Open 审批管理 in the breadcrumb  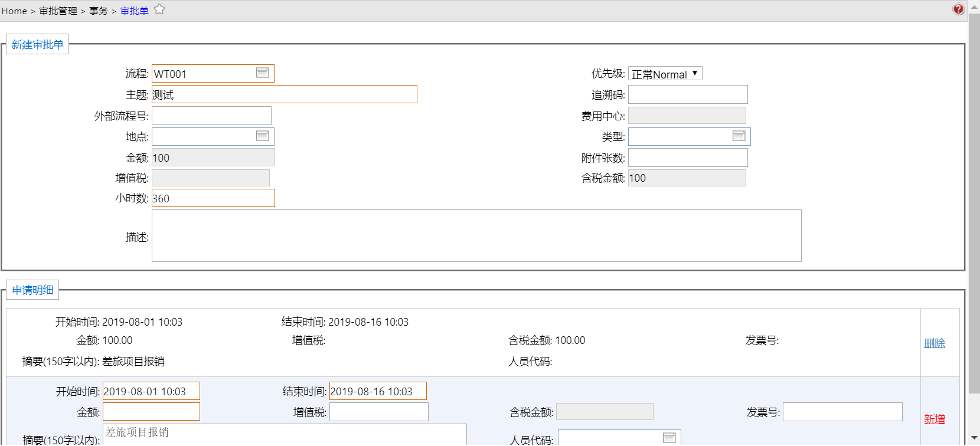point(58,11)
